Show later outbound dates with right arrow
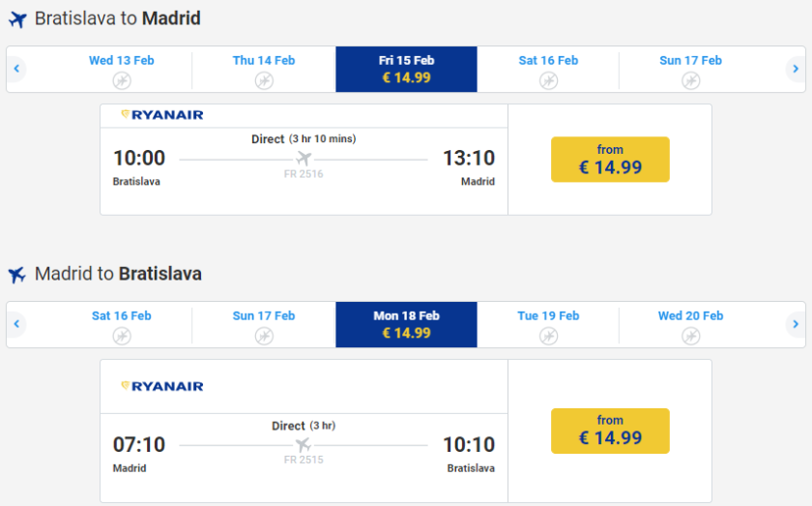812x506 pixels. (x=795, y=69)
